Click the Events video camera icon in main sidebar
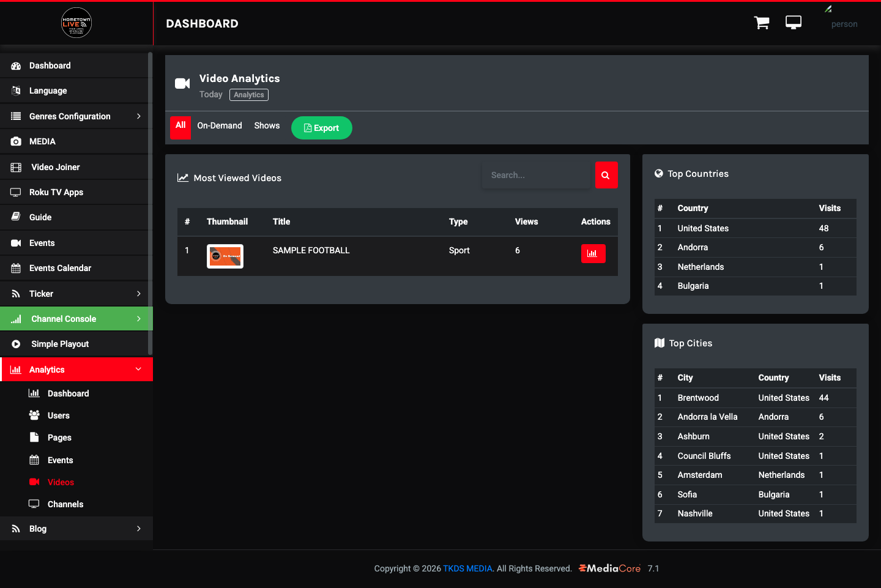The width and height of the screenshot is (881, 588). pyautogui.click(x=16, y=243)
